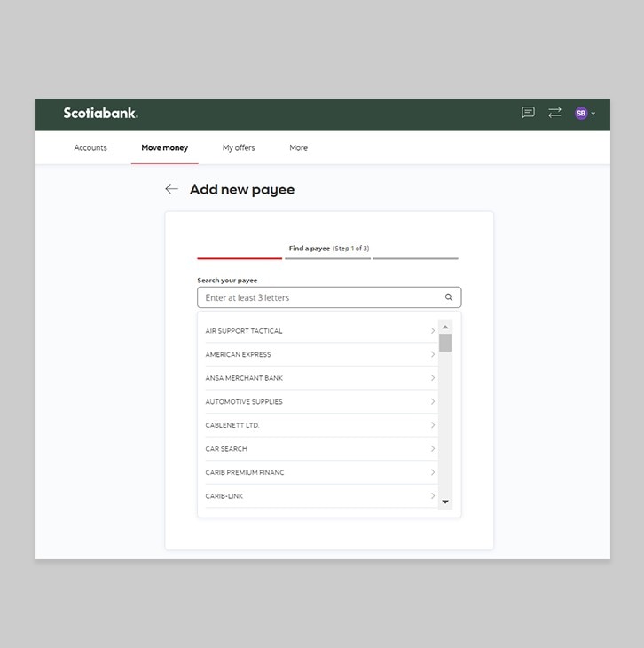This screenshot has height=648, width=644.
Task: Open the My offers tab
Action: point(239,147)
